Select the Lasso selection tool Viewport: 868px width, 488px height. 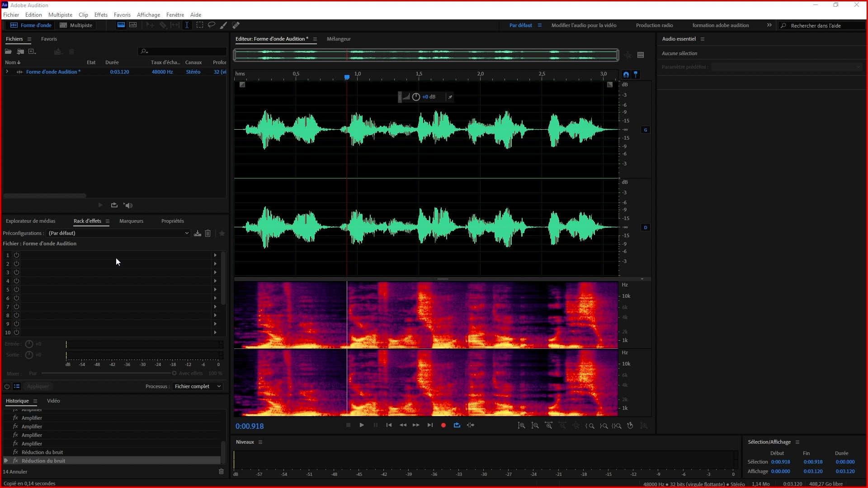[212, 25]
